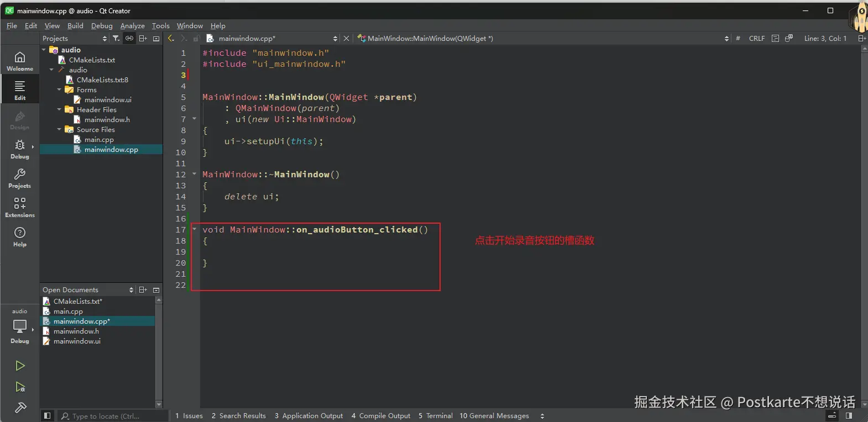This screenshot has height=422, width=868.
Task: Show the 5 Terminal pane
Action: (436, 416)
